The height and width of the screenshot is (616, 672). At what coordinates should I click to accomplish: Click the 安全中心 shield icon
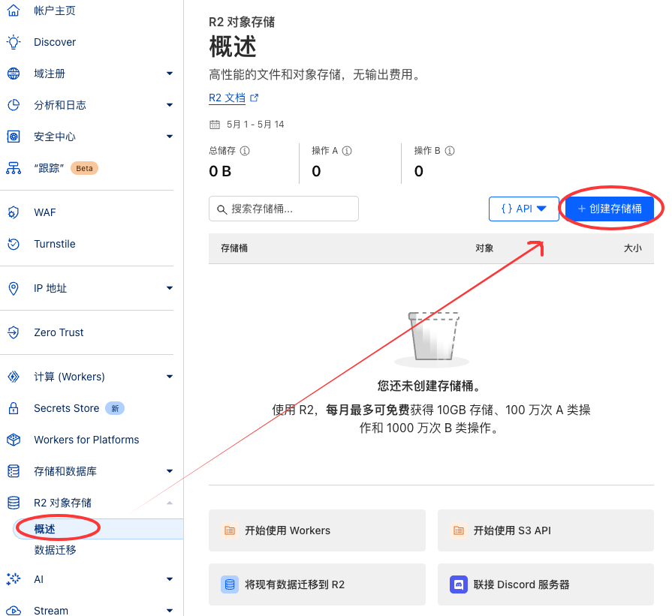(x=14, y=137)
